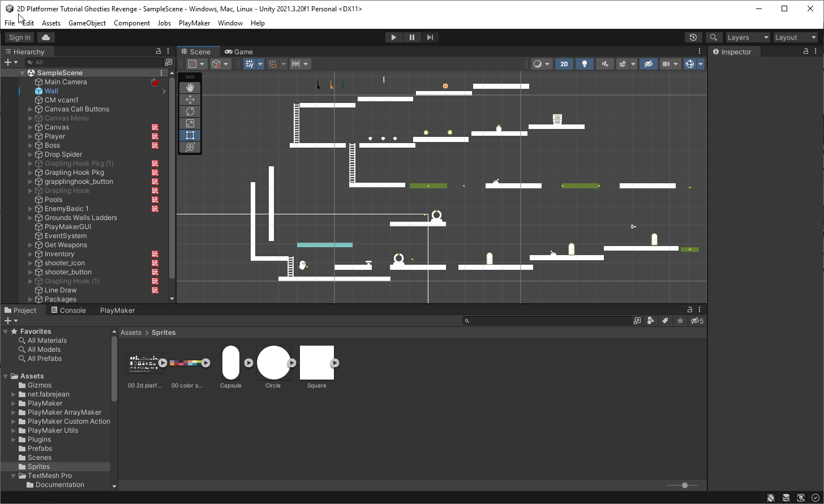Click the Play button to start game
Screen dimensions: 824x504
pos(393,37)
